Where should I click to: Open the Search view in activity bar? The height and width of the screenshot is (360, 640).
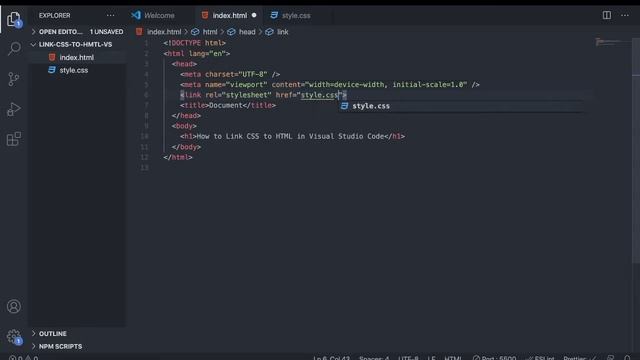(14, 49)
